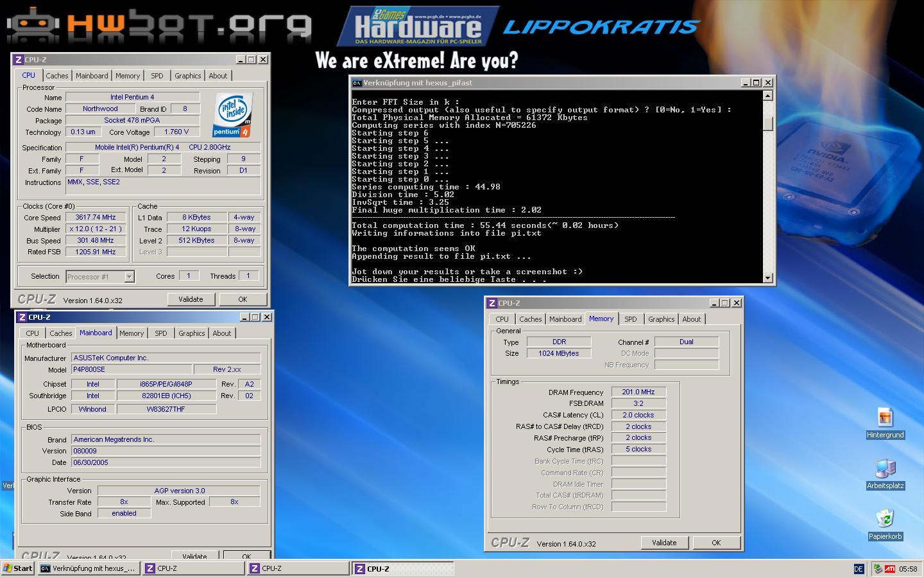Image resolution: width=924 pixels, height=578 pixels.
Task: Click the console scrollbar down arrow
Action: pyautogui.click(x=768, y=277)
